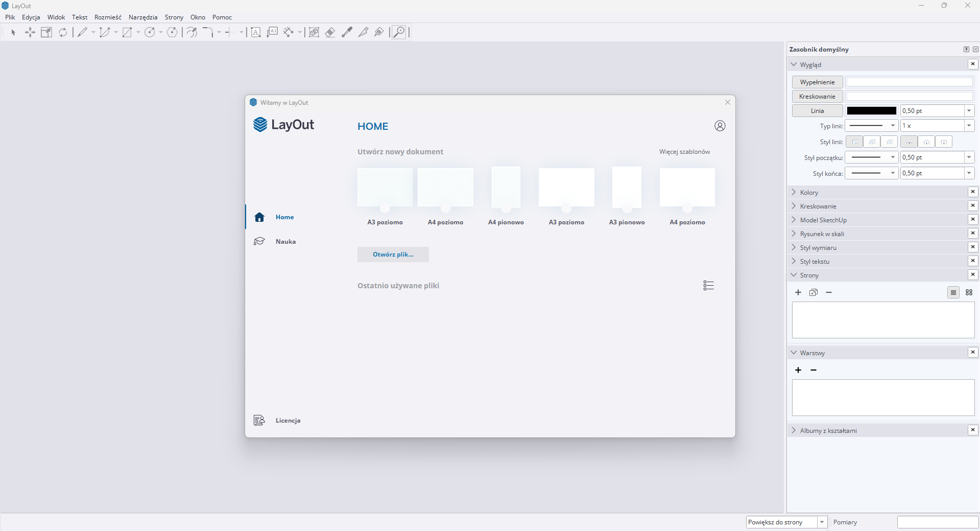Choose the Move tool with four arrows
Image resolution: width=980 pixels, height=531 pixels.
(30, 32)
